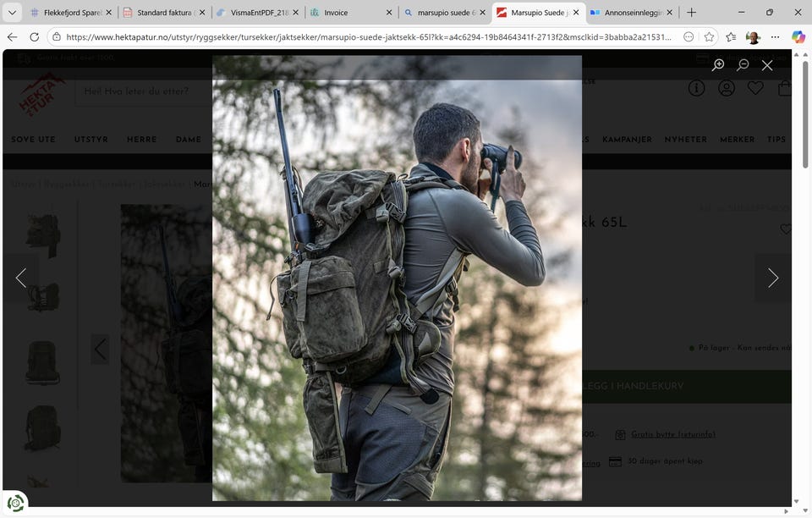
Task: Open the cookie settings badge
Action: pyautogui.click(x=15, y=503)
